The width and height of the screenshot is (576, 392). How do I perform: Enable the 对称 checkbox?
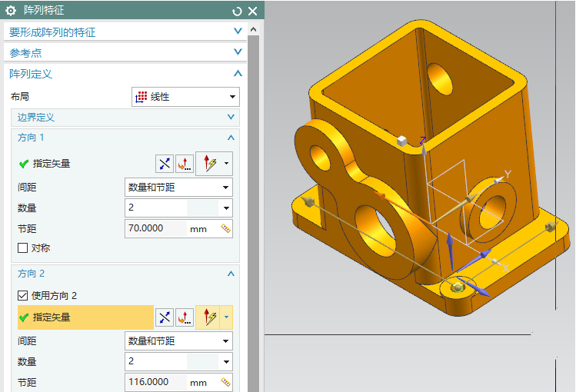tap(23, 248)
